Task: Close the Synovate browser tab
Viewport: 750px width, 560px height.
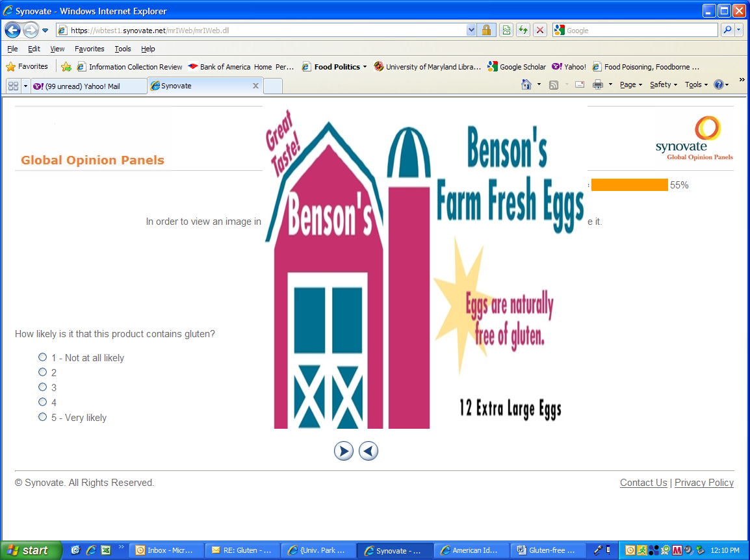Action: click(255, 86)
